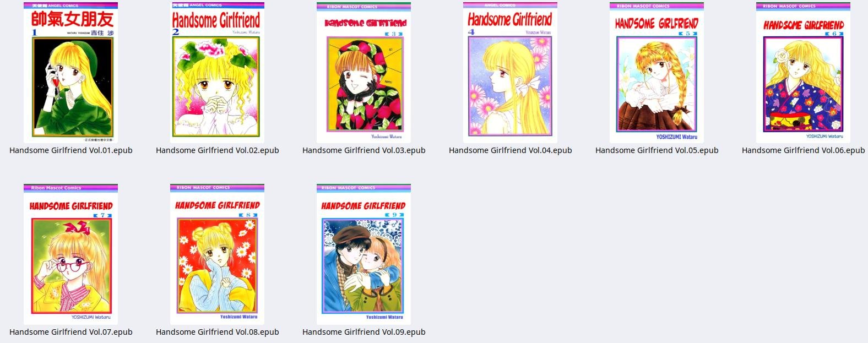Click the Handsome Girlfriend Vol.08.epub file name
Image resolution: width=868 pixels, height=343 pixels.
pos(218,332)
